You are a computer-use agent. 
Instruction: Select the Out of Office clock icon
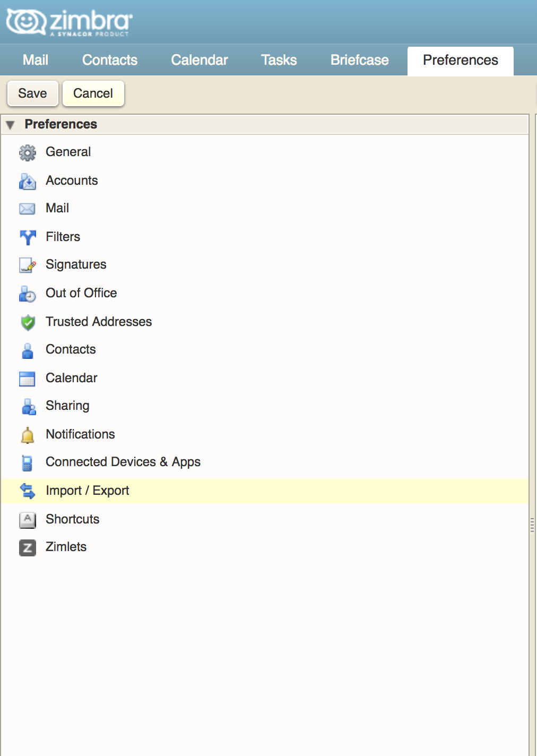27,294
